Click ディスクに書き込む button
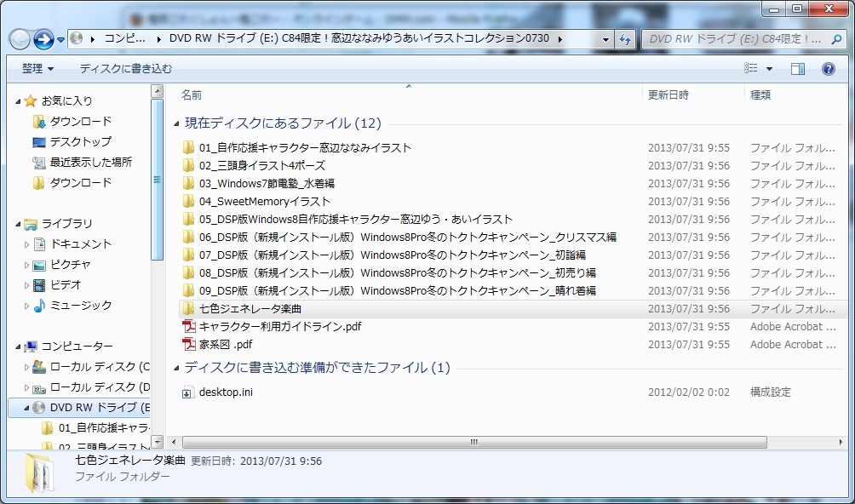This screenshot has width=855, height=504. (x=125, y=69)
